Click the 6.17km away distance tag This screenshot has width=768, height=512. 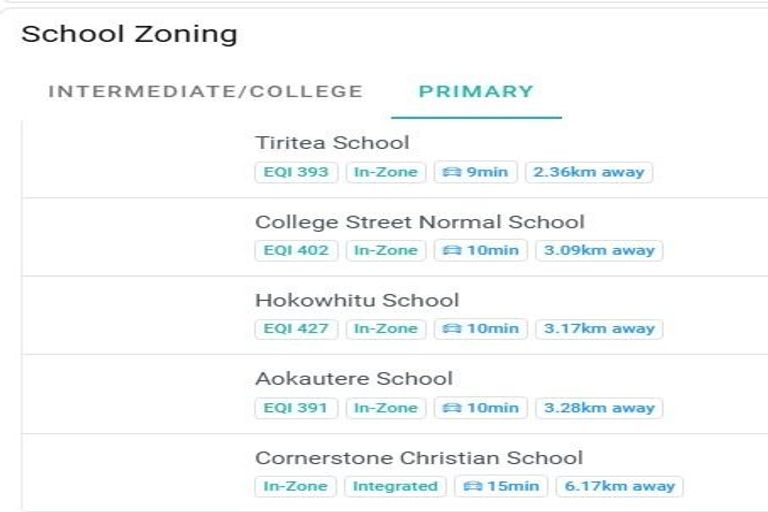click(620, 486)
